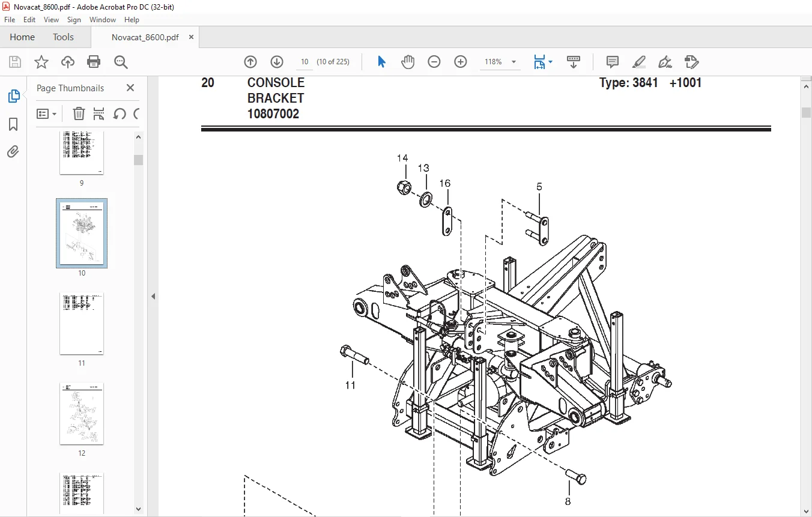Image resolution: width=812 pixels, height=517 pixels.
Task: Rotate selected page counterclockwise
Action: coord(120,113)
